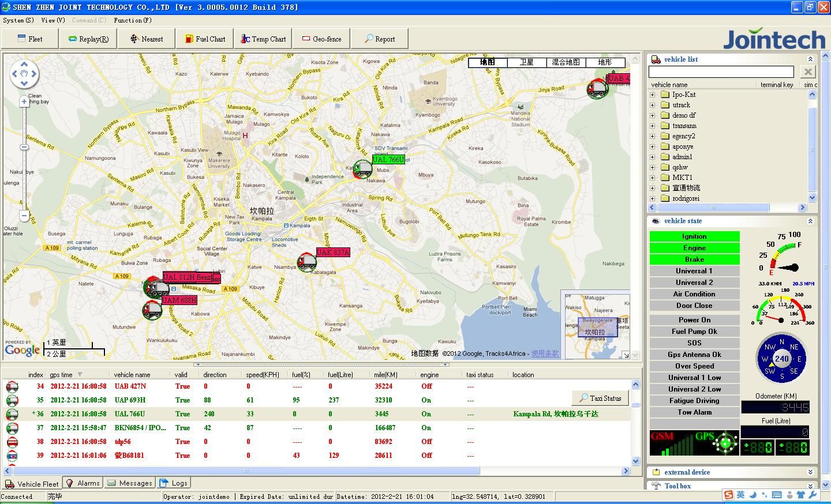Switch map to 卫星 satellite view
Image resolution: width=831 pixels, height=504 pixels.
(527, 62)
